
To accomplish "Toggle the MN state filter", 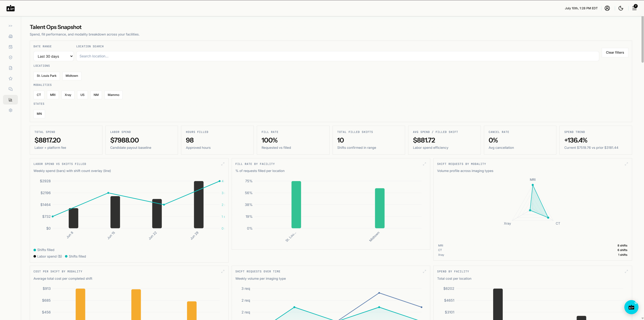I will click(x=39, y=114).
